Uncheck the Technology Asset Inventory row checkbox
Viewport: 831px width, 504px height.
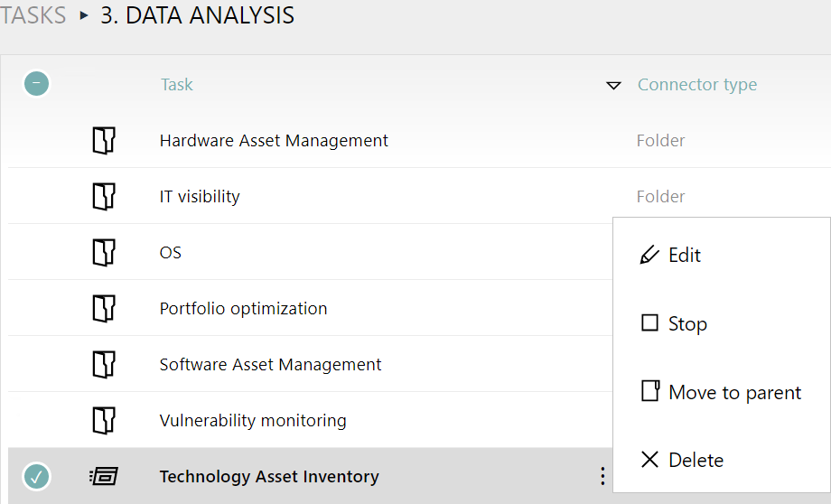click(x=37, y=476)
